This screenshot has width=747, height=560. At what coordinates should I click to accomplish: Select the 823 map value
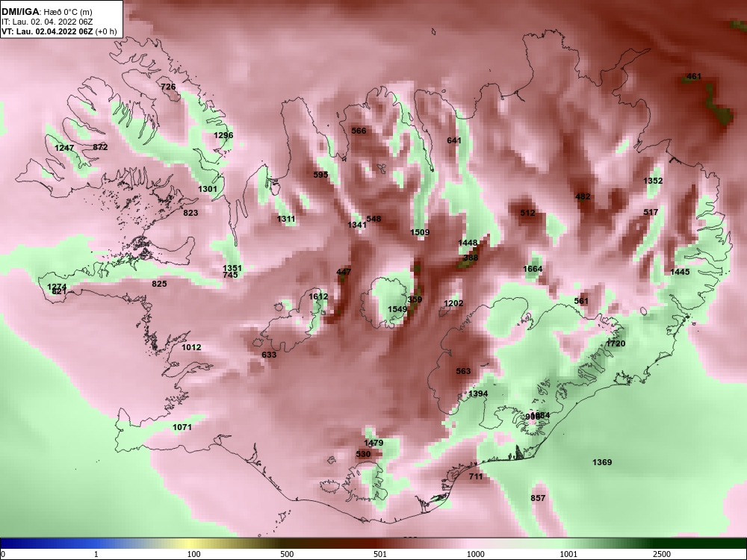(190, 213)
